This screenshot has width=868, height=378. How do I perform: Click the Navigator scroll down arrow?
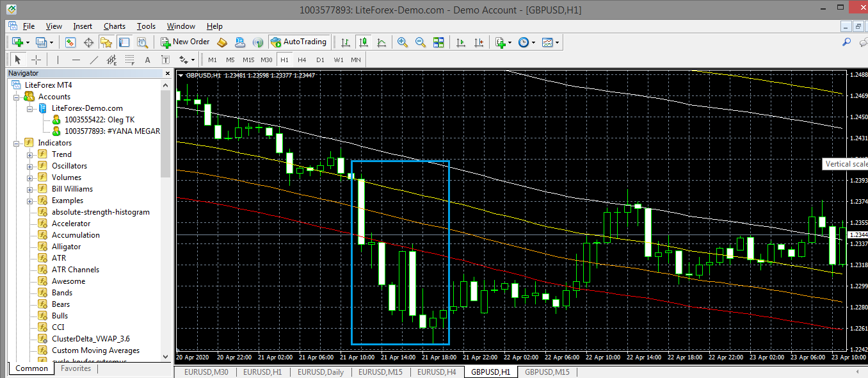pos(166,357)
